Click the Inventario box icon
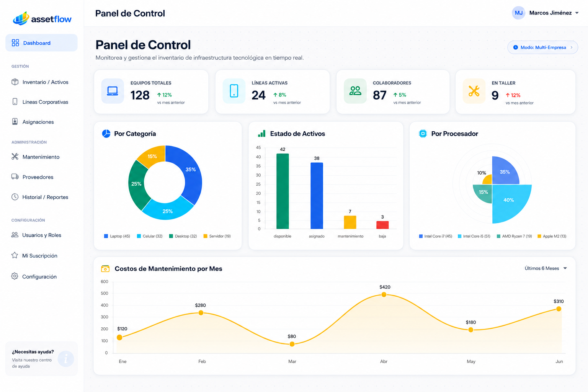 [15, 82]
